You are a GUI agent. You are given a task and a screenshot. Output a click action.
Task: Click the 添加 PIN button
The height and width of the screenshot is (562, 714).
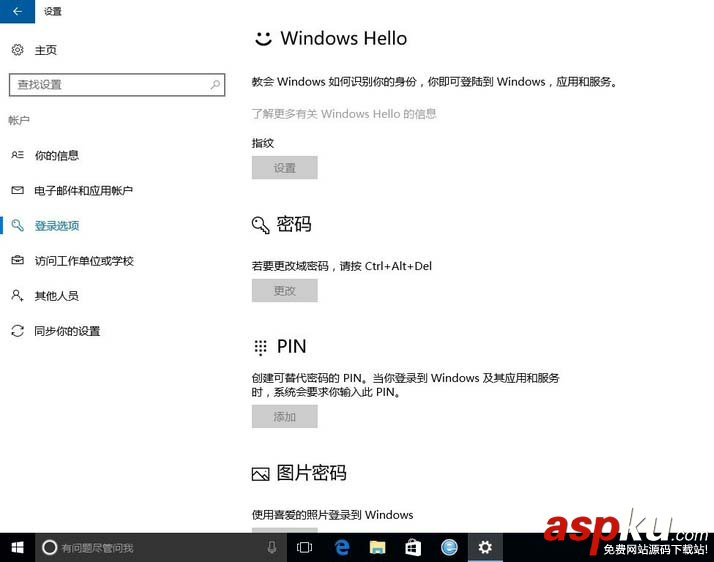[x=285, y=416]
